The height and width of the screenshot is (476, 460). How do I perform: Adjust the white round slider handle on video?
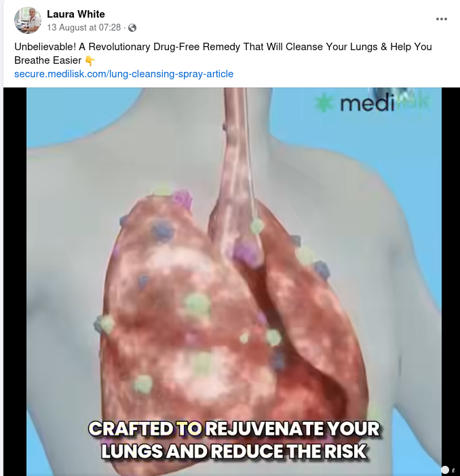coord(445,470)
